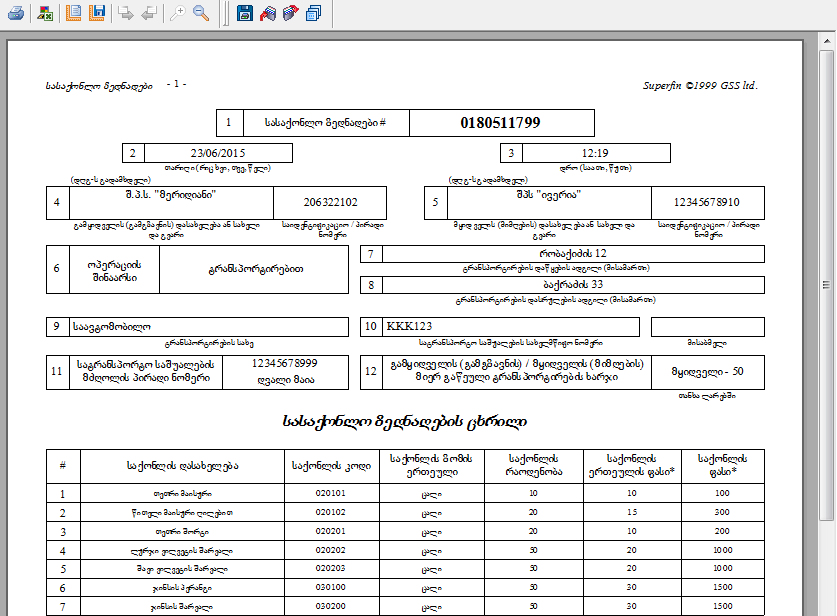Click the Superfin ©1999 GSS ltd. text
Image resolution: width=837 pixels, height=616 pixels.
pyautogui.click(x=700, y=85)
